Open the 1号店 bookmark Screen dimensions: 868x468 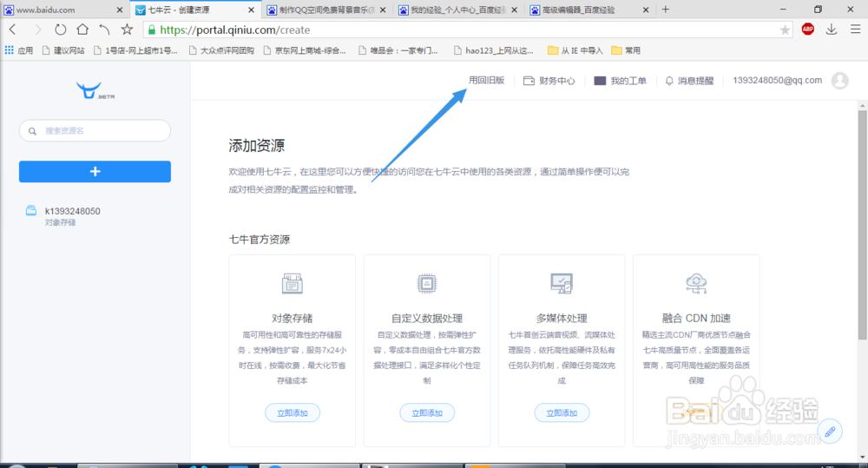coord(135,50)
